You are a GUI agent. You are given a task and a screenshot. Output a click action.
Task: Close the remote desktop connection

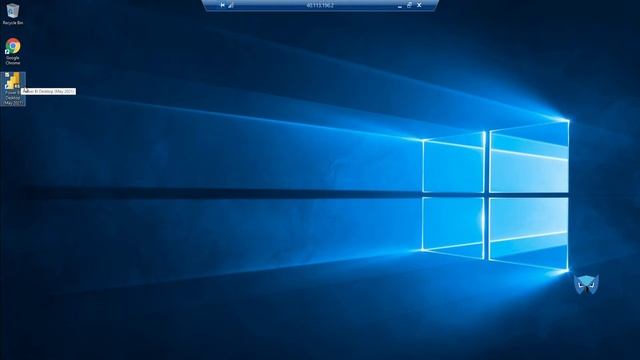click(x=419, y=5)
